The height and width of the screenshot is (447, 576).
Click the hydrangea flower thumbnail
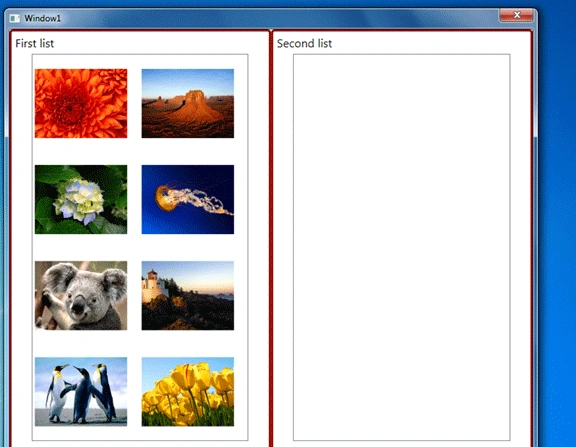coord(81,199)
